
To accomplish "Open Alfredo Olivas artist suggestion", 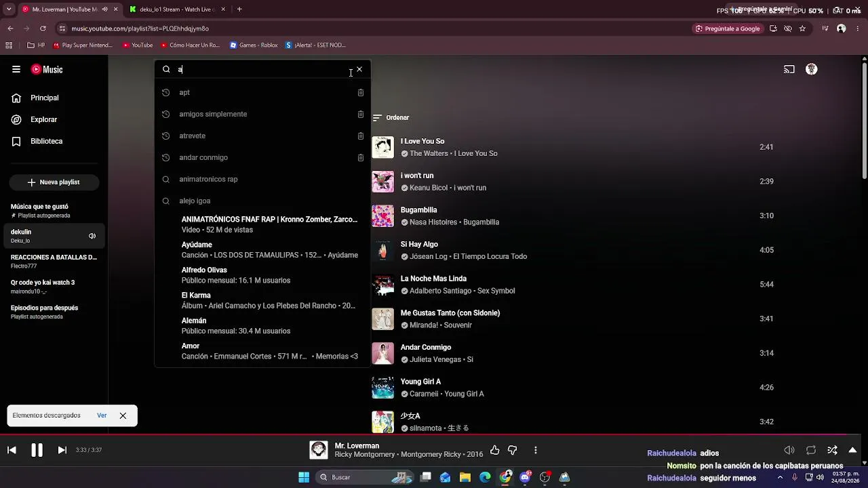I will 262,275.
